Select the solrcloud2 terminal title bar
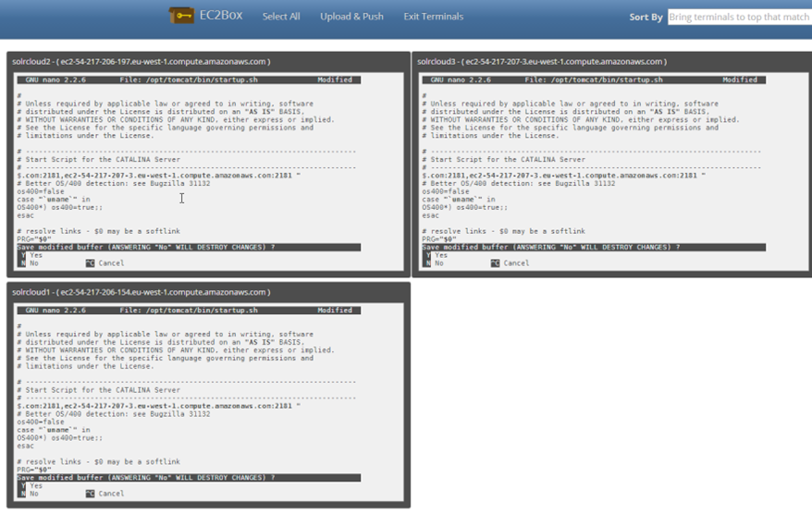Screen dimensions: 812x512 point(208,62)
